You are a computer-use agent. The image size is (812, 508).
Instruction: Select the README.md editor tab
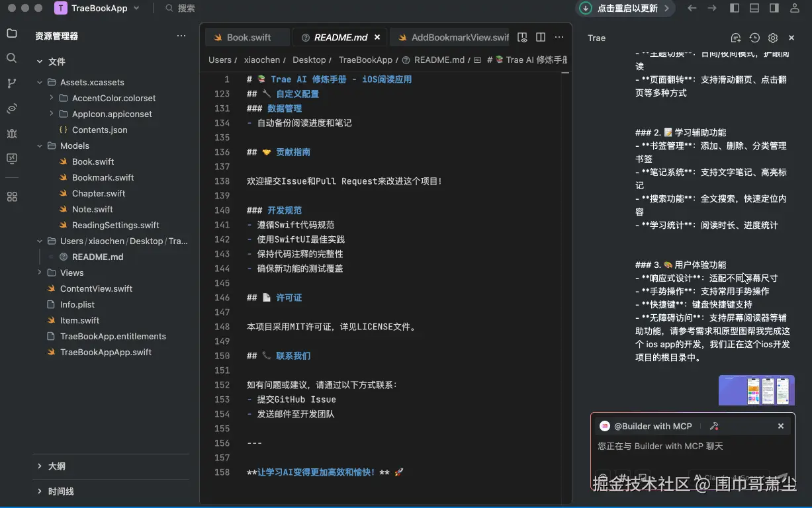(x=340, y=37)
